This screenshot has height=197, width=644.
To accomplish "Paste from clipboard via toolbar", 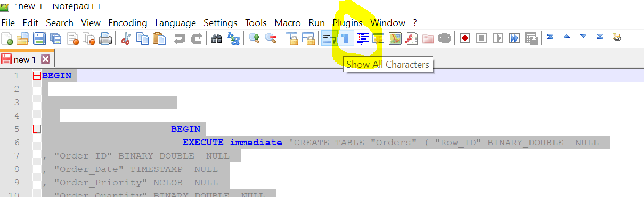I will pyautogui.click(x=159, y=38).
